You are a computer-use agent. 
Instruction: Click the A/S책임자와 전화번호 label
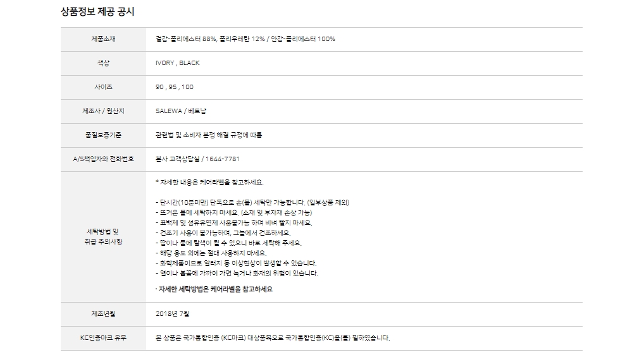103,159
